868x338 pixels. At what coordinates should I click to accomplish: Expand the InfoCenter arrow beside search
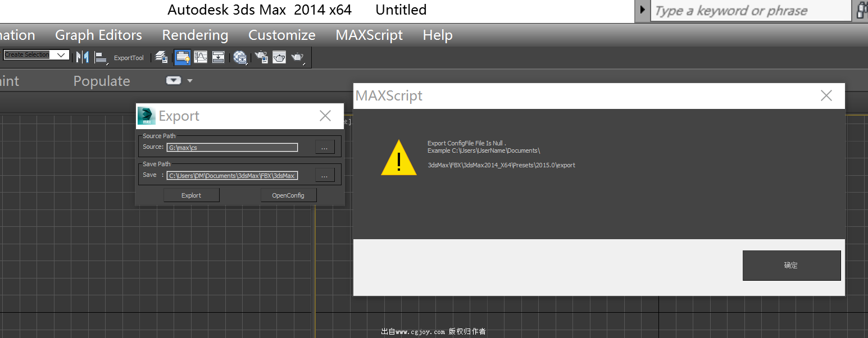pyautogui.click(x=643, y=10)
